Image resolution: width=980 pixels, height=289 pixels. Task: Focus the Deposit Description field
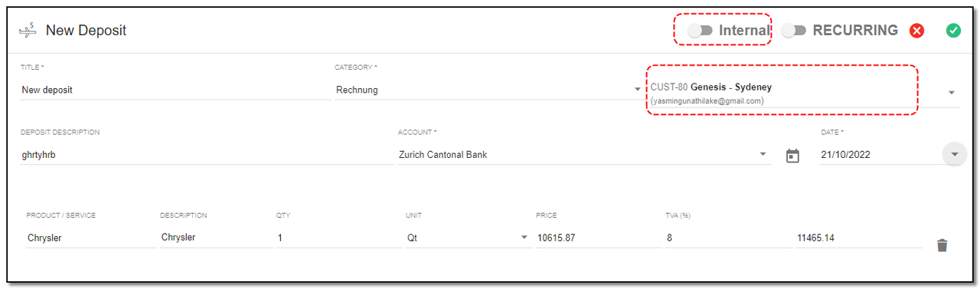[207, 154]
